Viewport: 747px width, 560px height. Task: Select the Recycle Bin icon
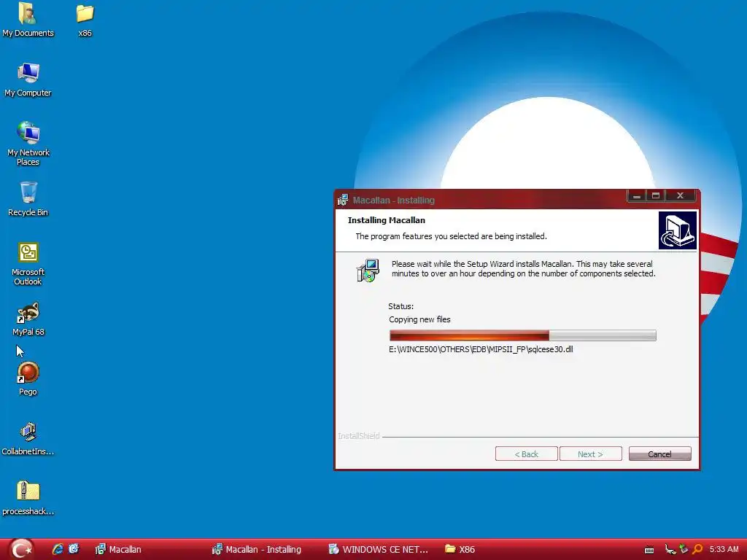(28, 198)
